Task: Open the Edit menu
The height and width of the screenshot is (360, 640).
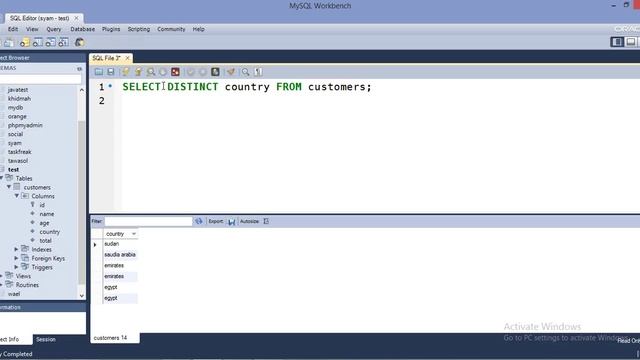Action: [x=13, y=29]
